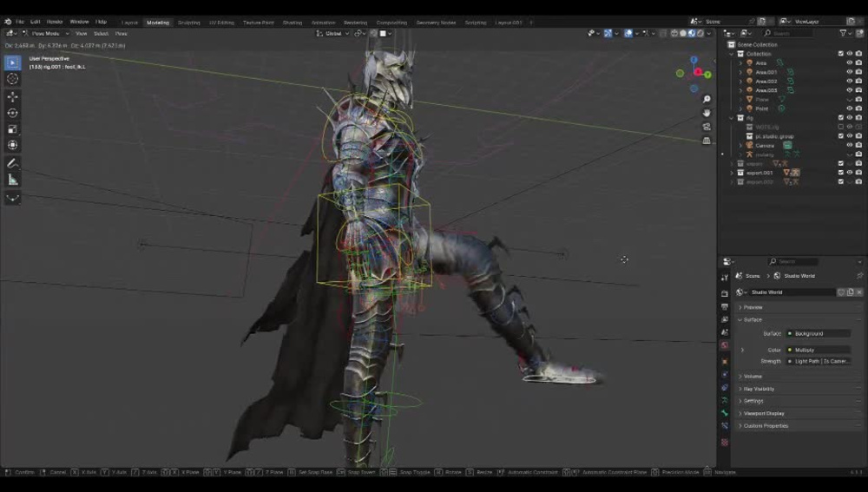Click the fake user shield for Studio World
This screenshot has height=492, width=868.
841,292
